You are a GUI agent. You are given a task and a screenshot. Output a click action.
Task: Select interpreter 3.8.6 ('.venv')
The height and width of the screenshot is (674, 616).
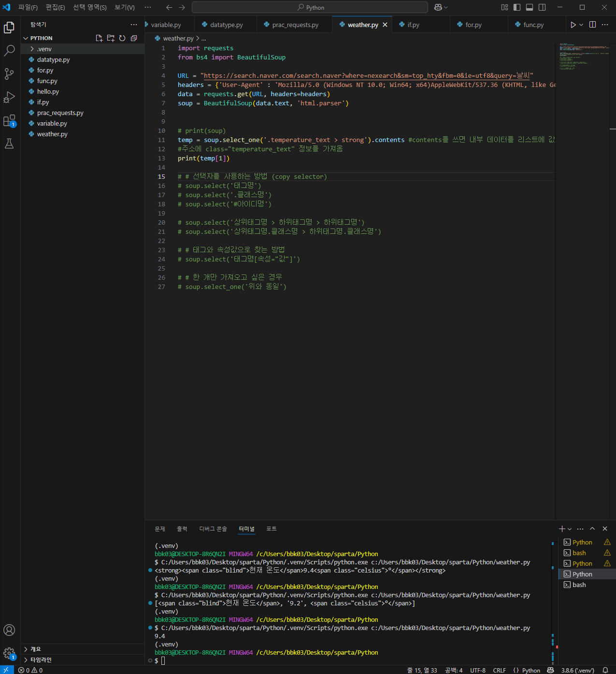(577, 670)
